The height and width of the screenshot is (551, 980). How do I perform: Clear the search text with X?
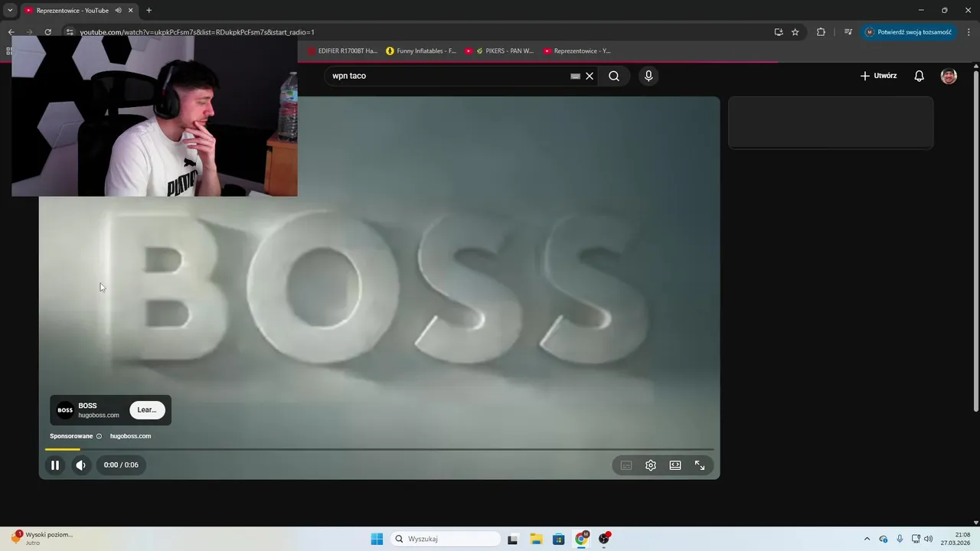coord(590,76)
